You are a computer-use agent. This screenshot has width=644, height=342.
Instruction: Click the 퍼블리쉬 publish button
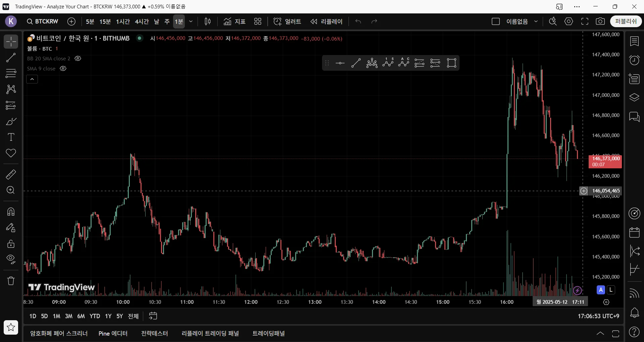[x=626, y=21]
